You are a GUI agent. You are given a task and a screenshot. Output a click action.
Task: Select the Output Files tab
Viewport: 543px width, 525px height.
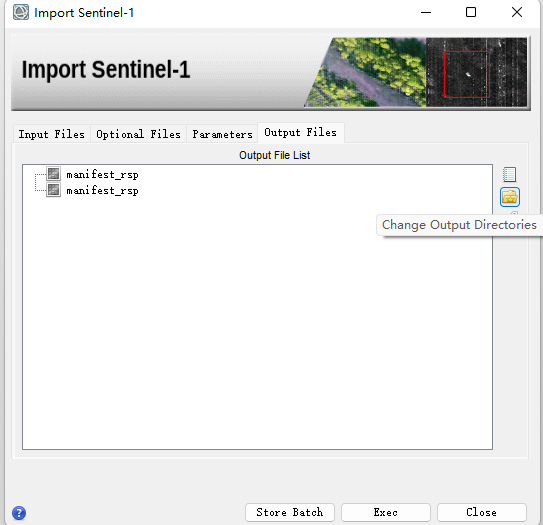[301, 132]
